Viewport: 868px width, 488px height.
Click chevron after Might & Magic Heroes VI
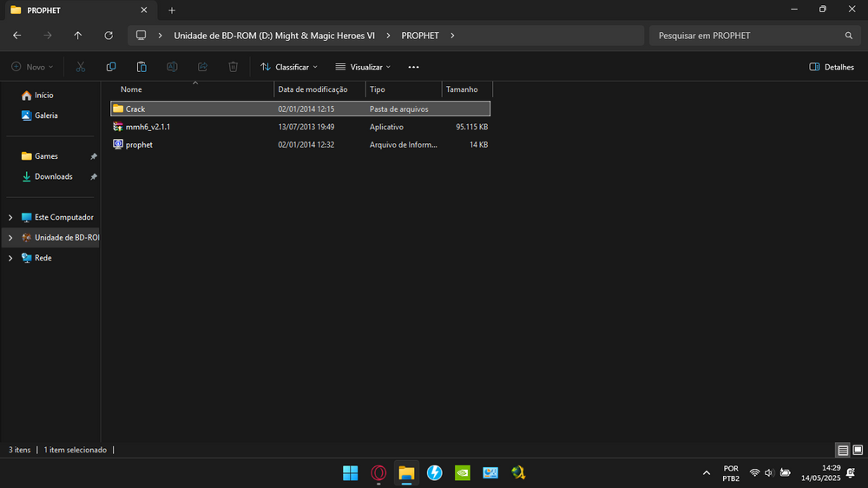(388, 36)
